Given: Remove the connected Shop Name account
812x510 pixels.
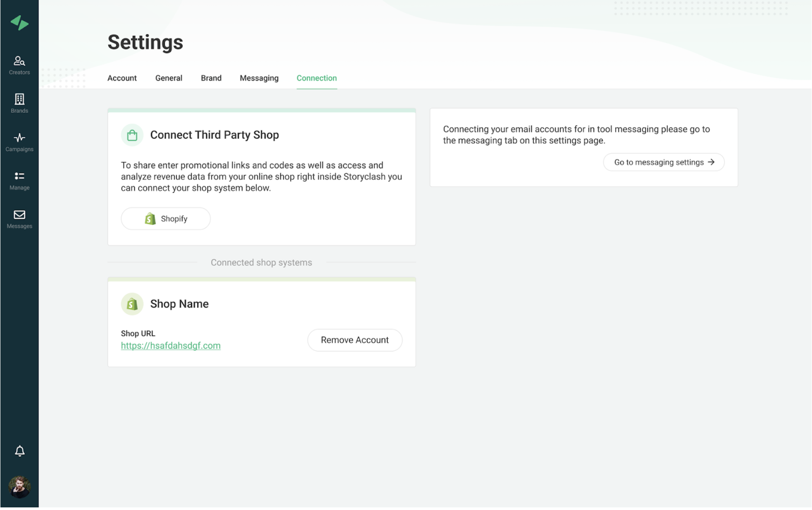Looking at the screenshot, I should click(354, 340).
